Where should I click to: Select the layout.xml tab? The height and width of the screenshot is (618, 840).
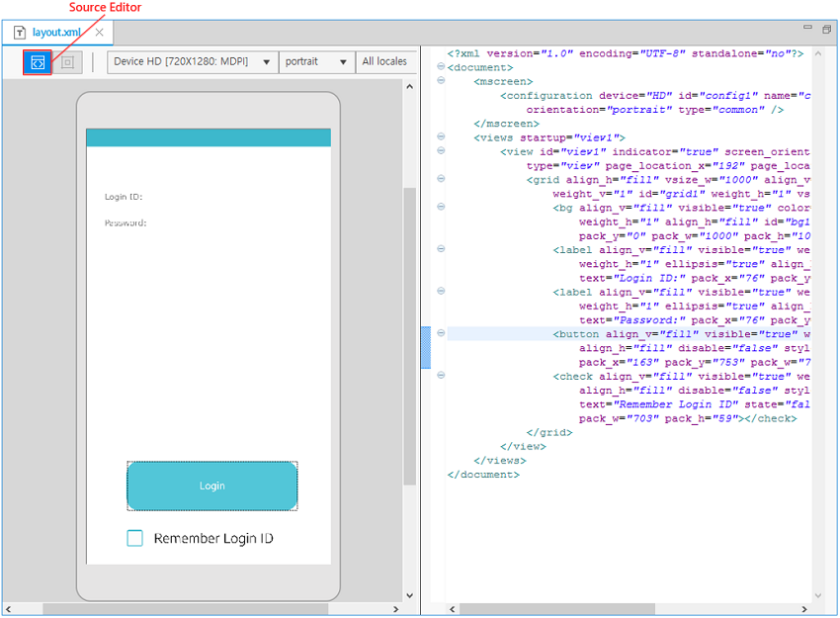[x=56, y=32]
